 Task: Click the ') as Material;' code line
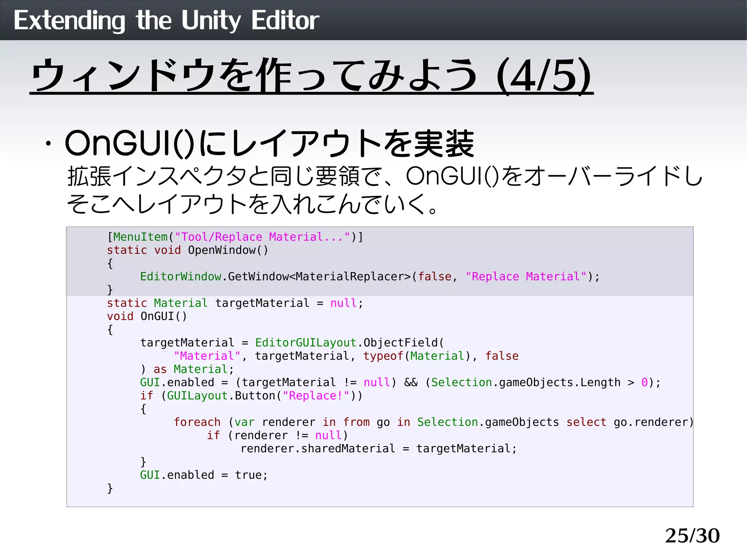[x=187, y=369]
